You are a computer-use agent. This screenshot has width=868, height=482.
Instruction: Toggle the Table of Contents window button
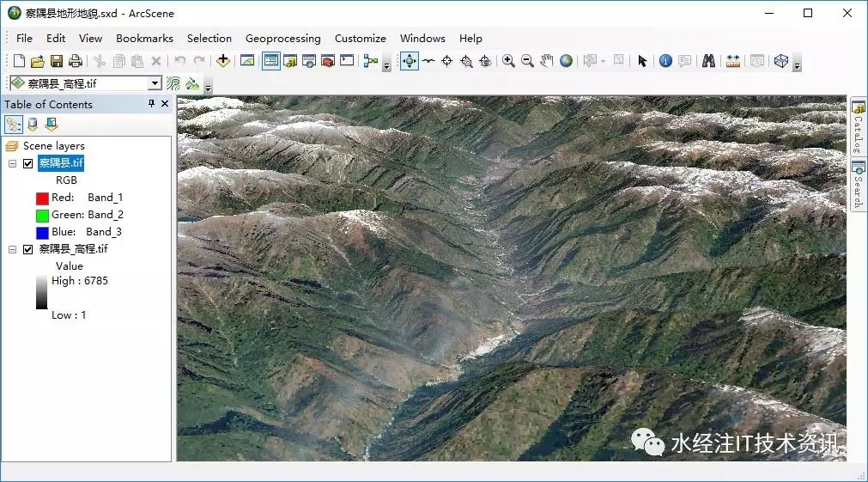pos(271,61)
